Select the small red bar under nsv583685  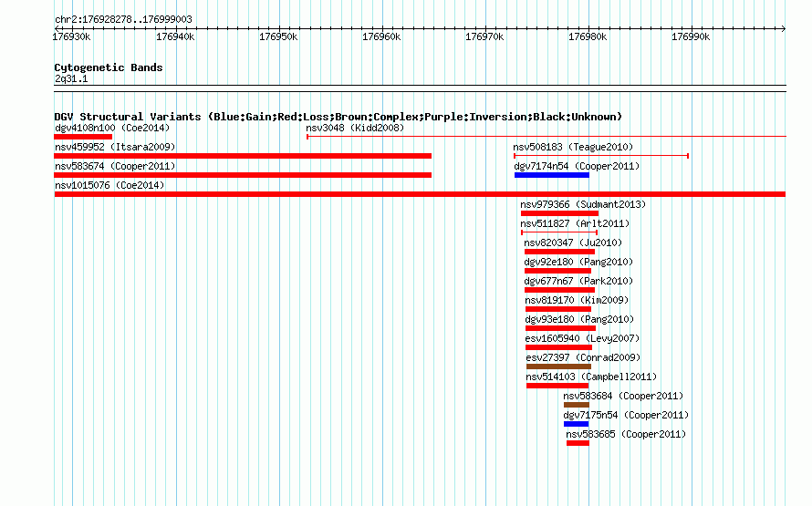578,443
